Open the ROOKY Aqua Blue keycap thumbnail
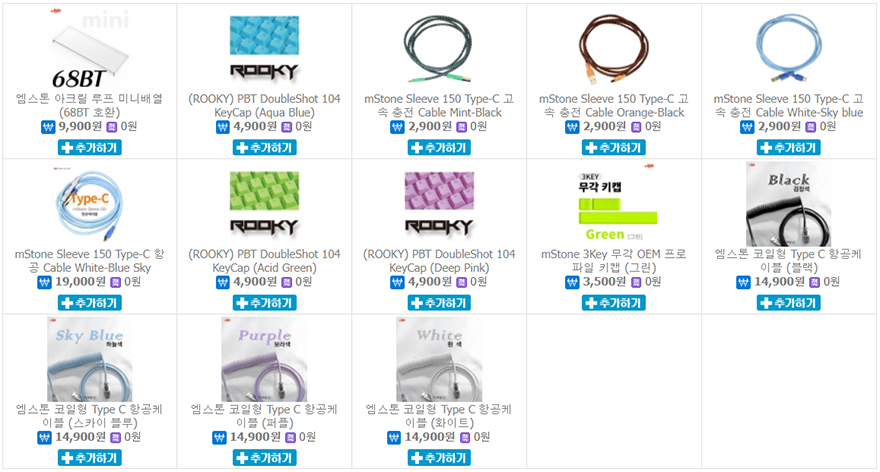Image resolution: width=880 pixels, height=472 pixels. [x=264, y=49]
